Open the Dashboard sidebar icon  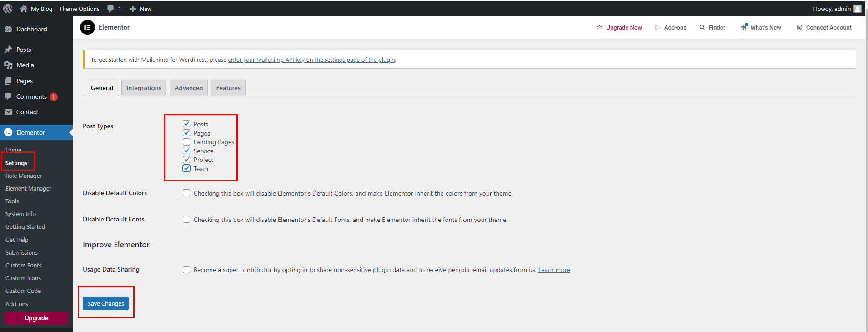[x=8, y=29]
